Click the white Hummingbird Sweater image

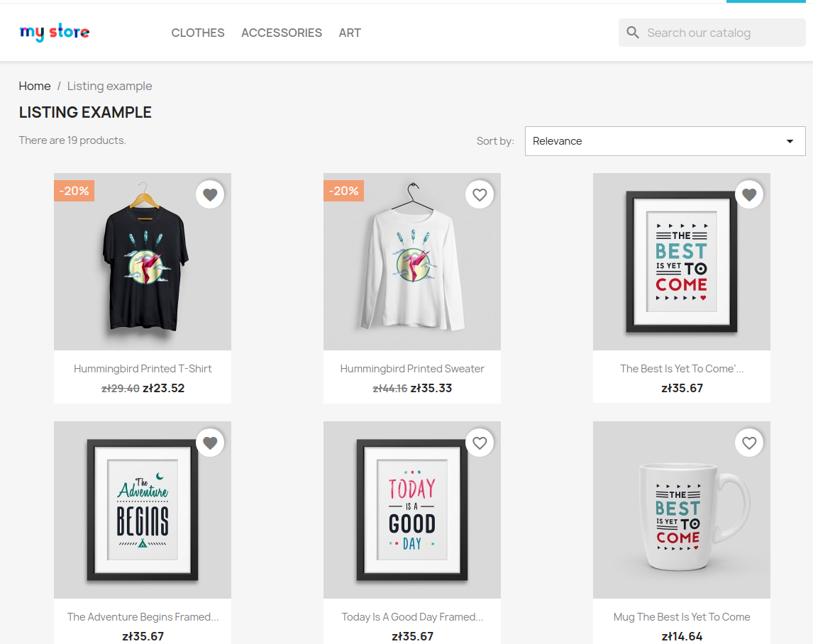tap(412, 262)
